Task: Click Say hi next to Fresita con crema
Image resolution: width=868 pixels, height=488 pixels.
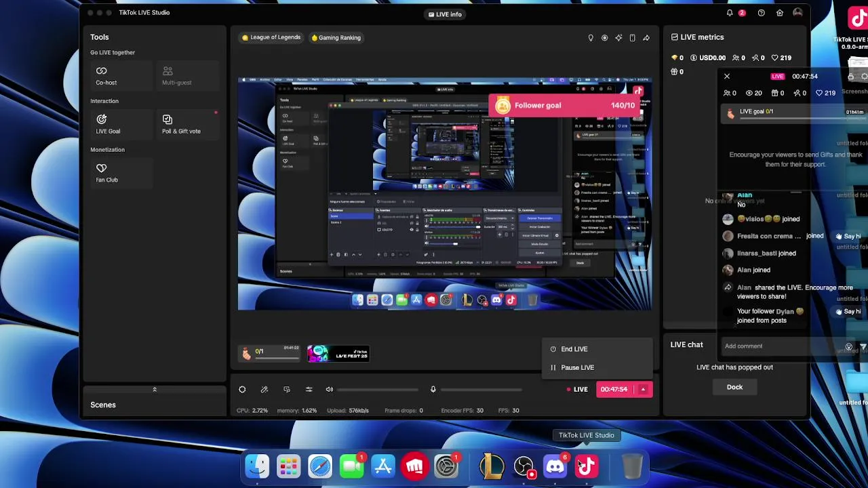Action: coord(848,237)
